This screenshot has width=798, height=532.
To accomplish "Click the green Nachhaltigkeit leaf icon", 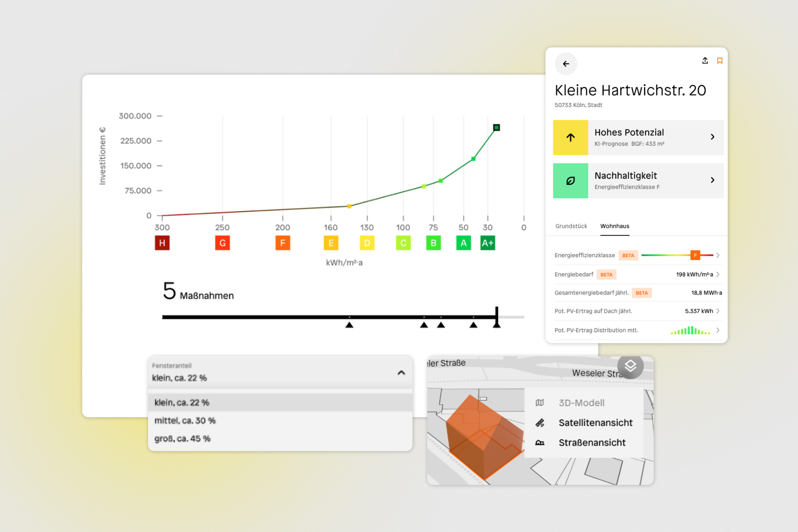I will (570, 180).
